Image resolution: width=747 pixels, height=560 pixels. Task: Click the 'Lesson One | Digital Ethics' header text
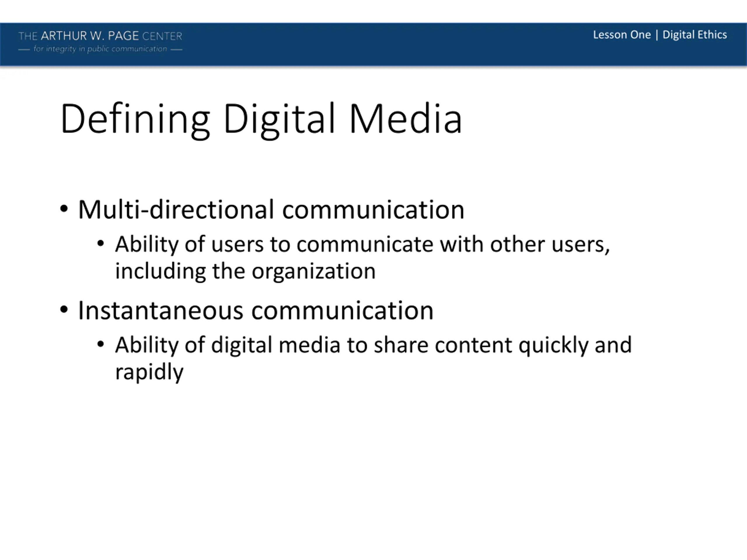click(x=660, y=35)
